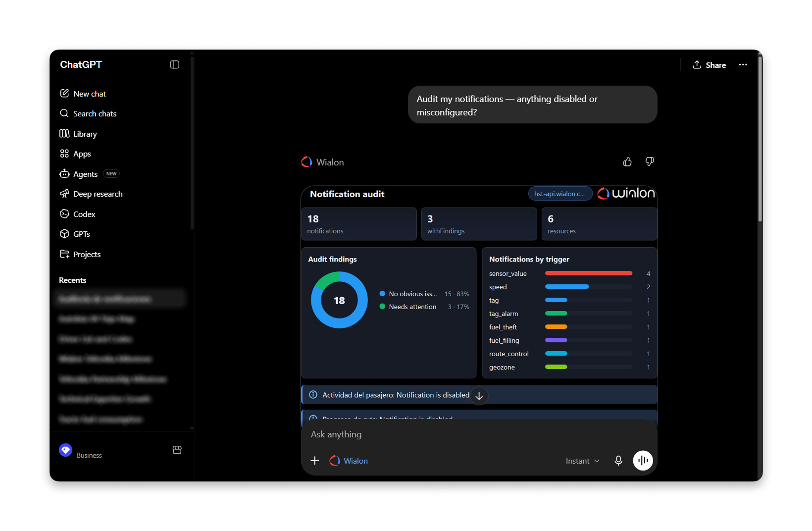Click the Search chats magnifier icon
812x531 pixels.
tap(64, 113)
